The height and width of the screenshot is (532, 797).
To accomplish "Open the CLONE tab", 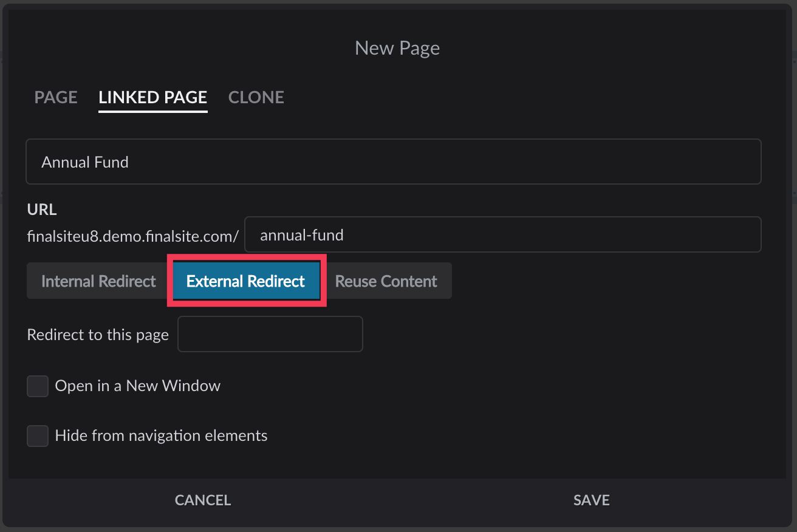I will click(256, 97).
